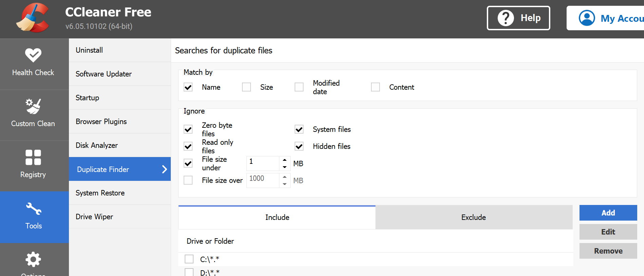Select the Tools wrench icon
Screen dimensions: 644x276
pyautogui.click(x=34, y=209)
